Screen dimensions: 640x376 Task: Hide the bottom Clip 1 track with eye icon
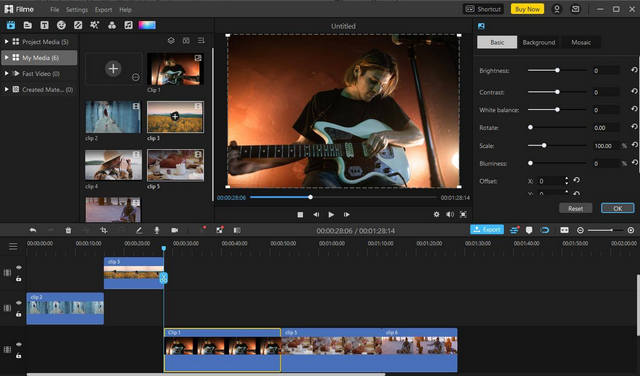pyautogui.click(x=19, y=344)
